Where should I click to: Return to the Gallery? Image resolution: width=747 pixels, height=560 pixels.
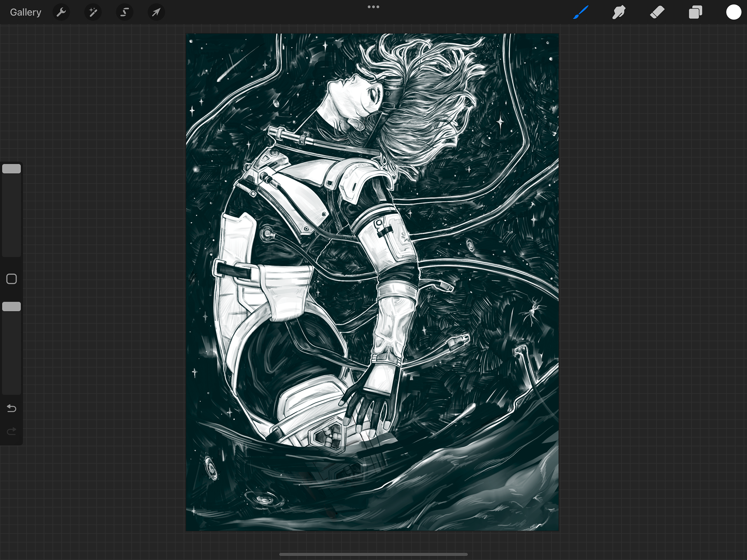[x=25, y=12]
